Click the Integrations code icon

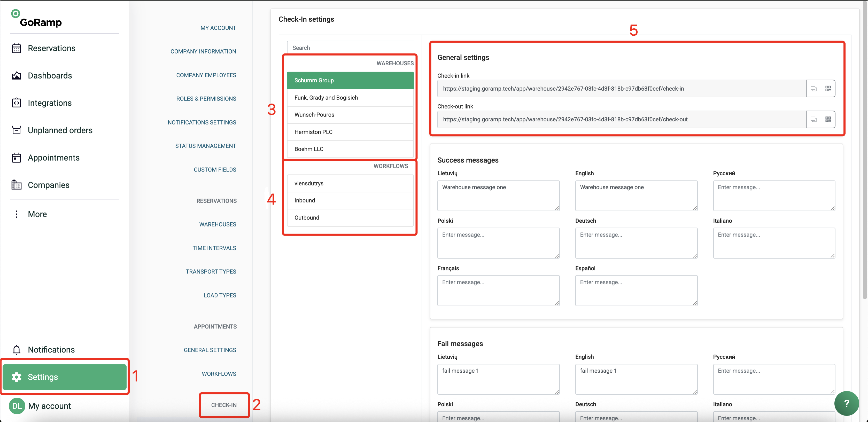coord(16,103)
